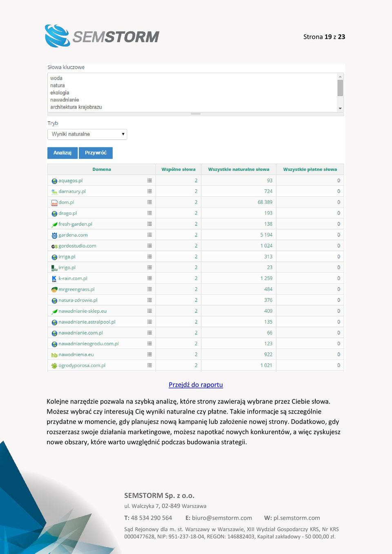
Task: Click the gardena.com favicon
Action: click(54, 235)
